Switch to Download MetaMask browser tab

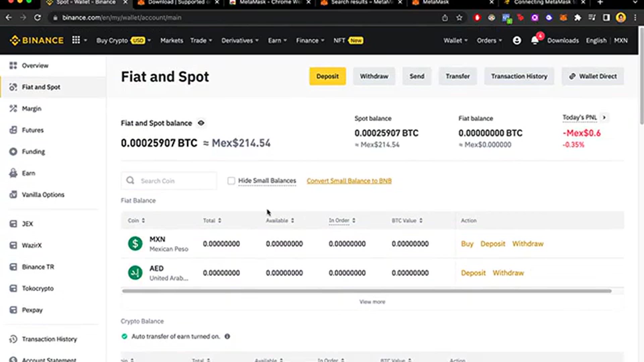[179, 3]
